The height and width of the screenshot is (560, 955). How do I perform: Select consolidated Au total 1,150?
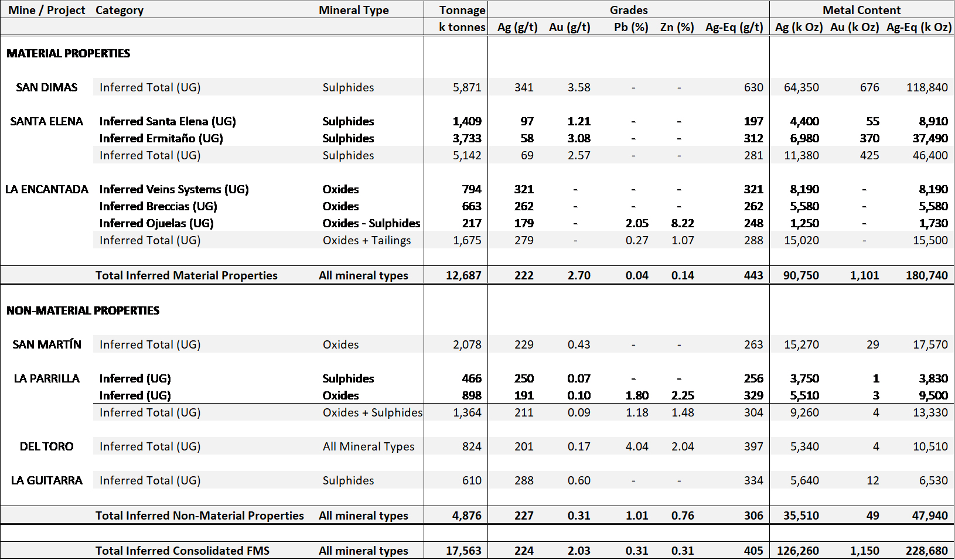[865, 551]
